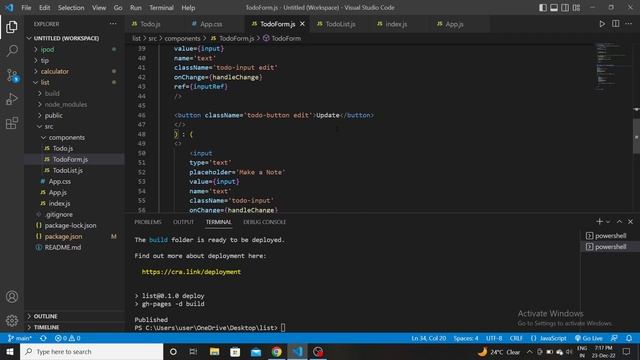Click the Go Live status bar button
The height and width of the screenshot is (360, 640).
point(589,338)
